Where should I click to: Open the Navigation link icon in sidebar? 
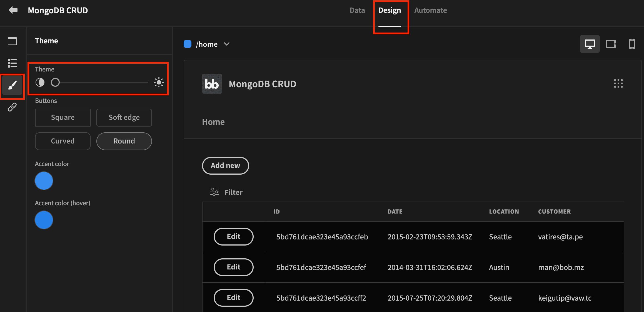pyautogui.click(x=12, y=107)
